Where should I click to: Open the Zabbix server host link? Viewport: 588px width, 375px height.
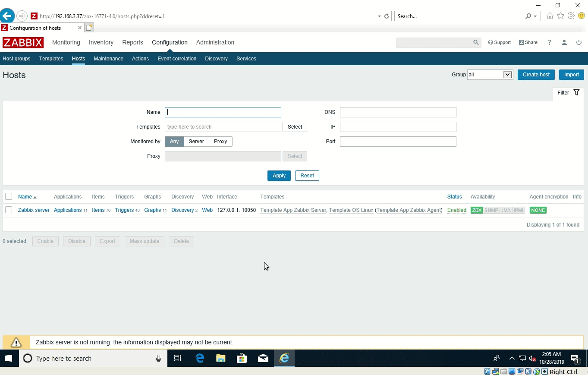(x=34, y=210)
